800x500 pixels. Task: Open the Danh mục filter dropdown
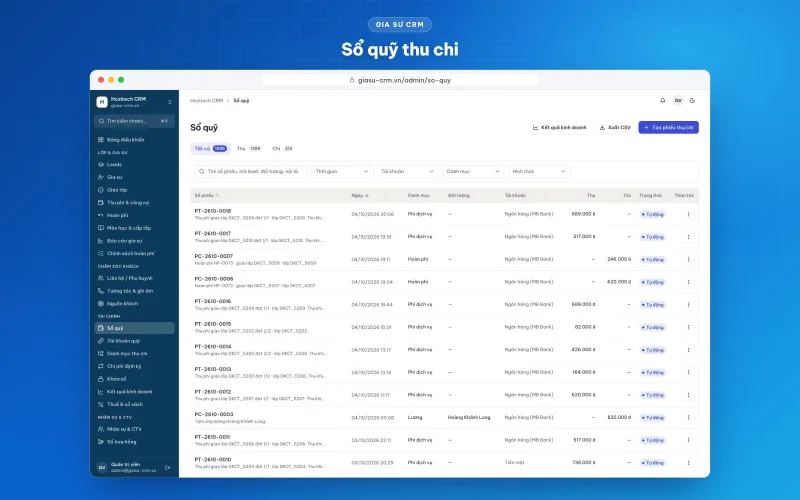pos(473,171)
